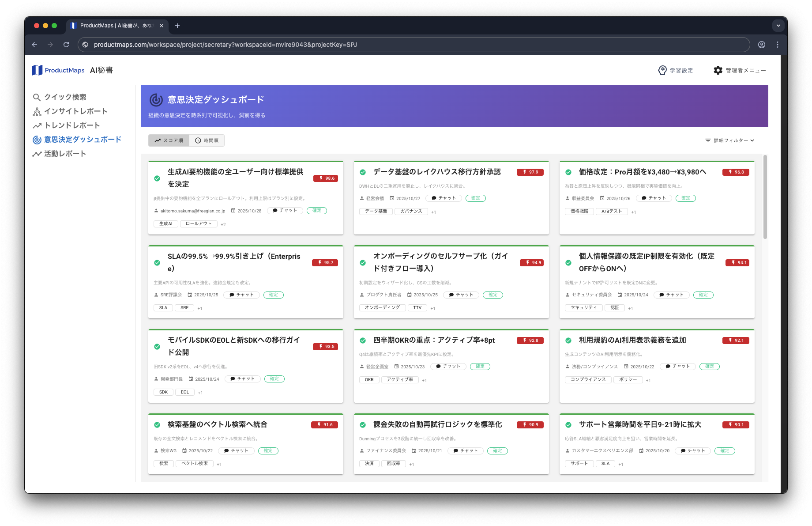Select the 活動レポート graph icon
Image resolution: width=812 pixels, height=526 pixels.
point(37,154)
